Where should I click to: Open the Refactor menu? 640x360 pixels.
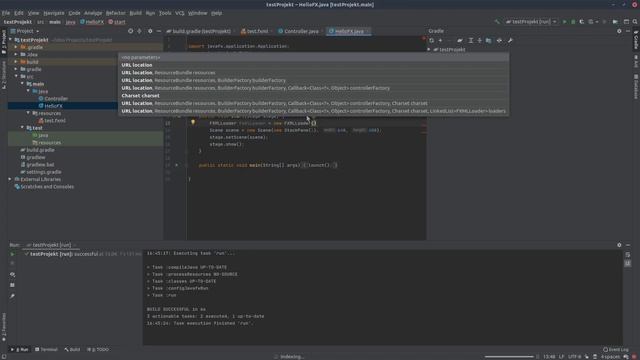tap(116, 13)
